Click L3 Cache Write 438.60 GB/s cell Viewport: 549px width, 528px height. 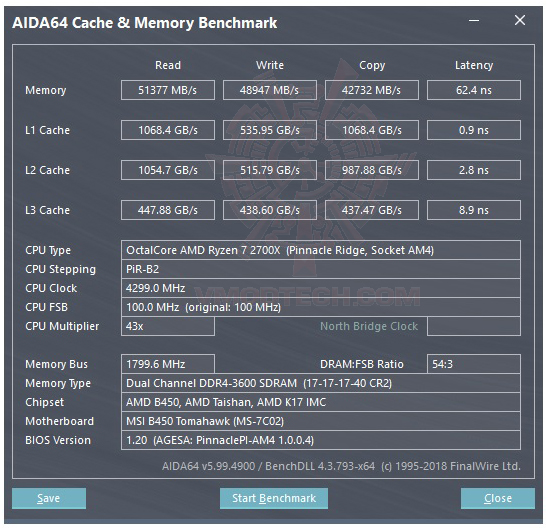(270, 210)
